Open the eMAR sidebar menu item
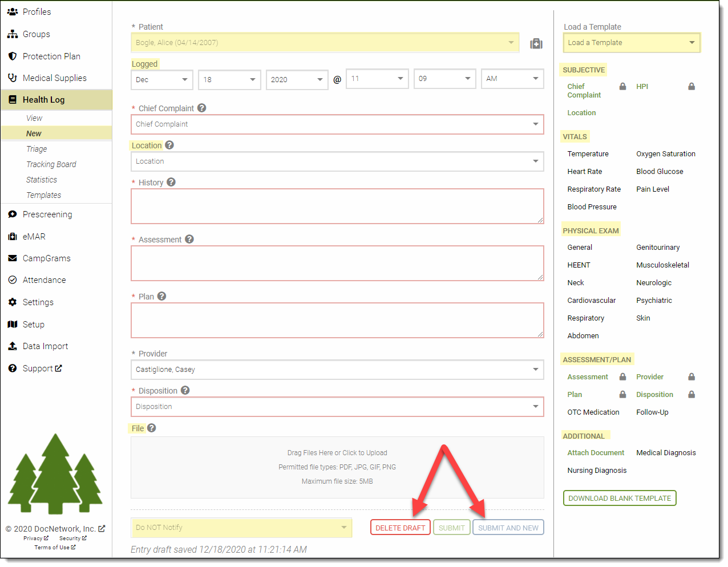The width and height of the screenshot is (728, 567). click(34, 236)
